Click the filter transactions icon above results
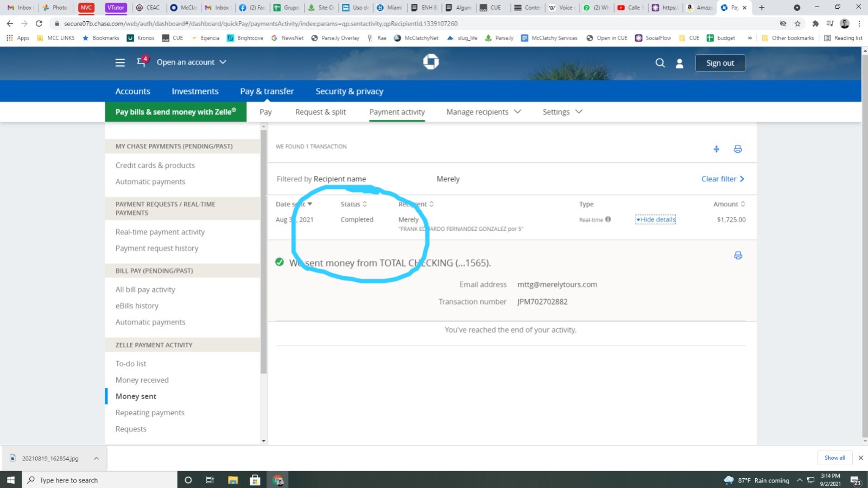The height and width of the screenshot is (488, 868). [x=717, y=149]
